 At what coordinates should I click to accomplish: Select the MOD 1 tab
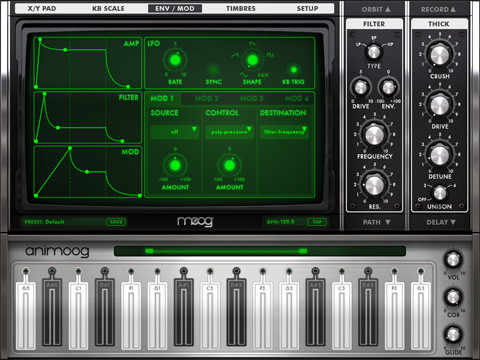click(x=162, y=98)
